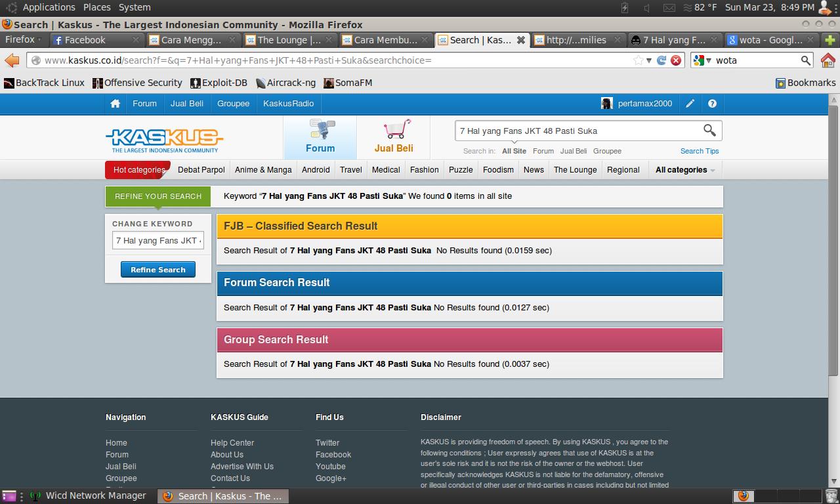The image size is (840, 504).
Task: Reload the page with refresh icon
Action: pyautogui.click(x=661, y=60)
